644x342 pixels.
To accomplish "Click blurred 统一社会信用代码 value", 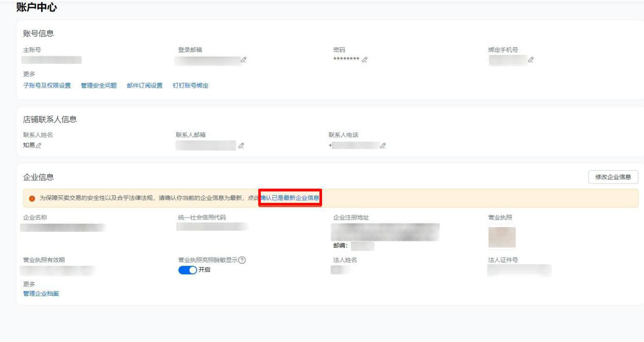I will click(x=212, y=227).
